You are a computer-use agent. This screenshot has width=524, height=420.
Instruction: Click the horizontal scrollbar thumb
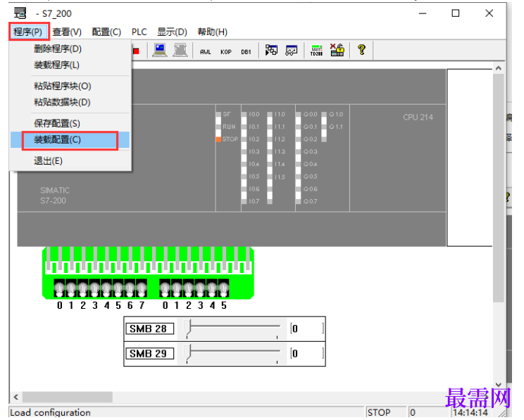[67, 397]
